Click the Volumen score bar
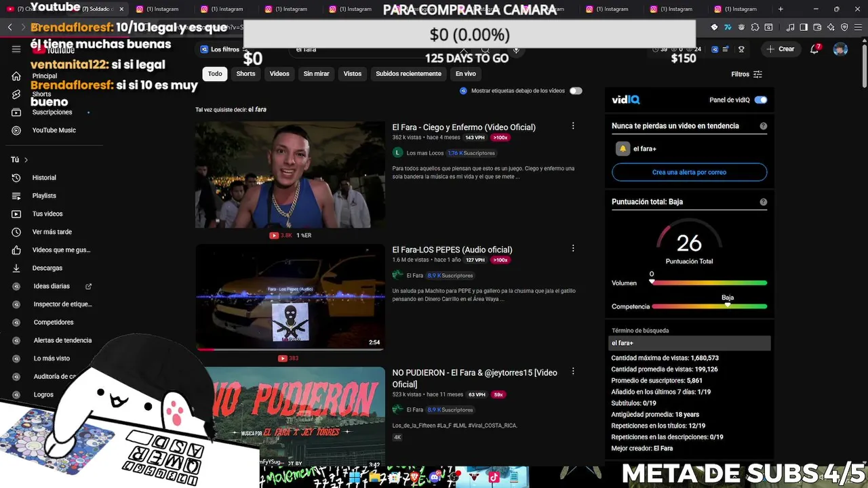Image resolution: width=868 pixels, height=488 pixels. 709,283
